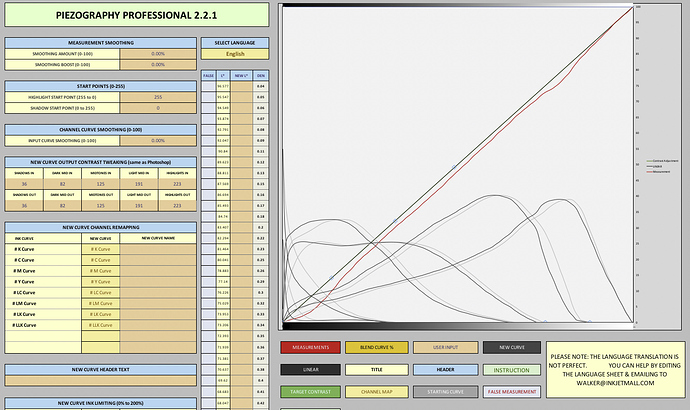Select the FALSE MEASUREMENT legend box
Image resolution: width=690 pixels, height=410 pixels.
512,392
